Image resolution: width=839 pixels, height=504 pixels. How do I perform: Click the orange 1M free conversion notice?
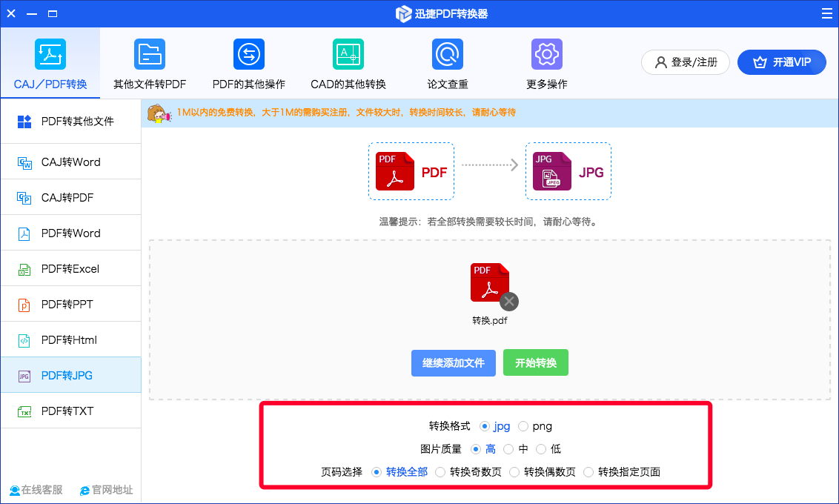(346, 113)
